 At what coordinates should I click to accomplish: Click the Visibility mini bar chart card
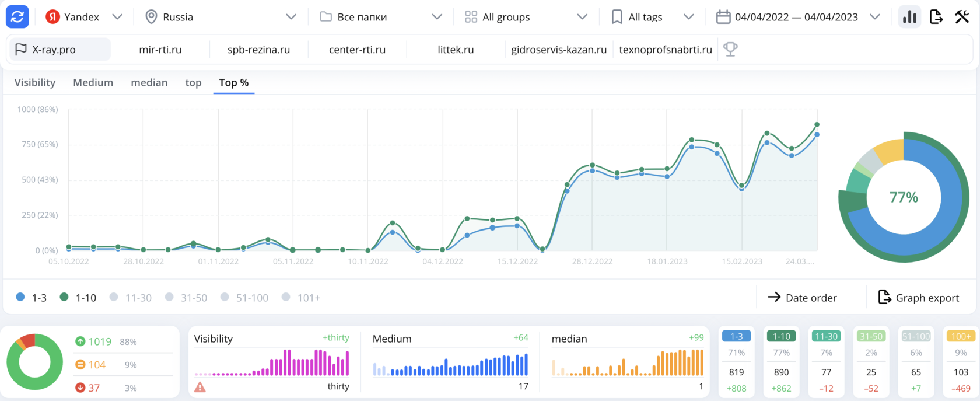[272, 362]
